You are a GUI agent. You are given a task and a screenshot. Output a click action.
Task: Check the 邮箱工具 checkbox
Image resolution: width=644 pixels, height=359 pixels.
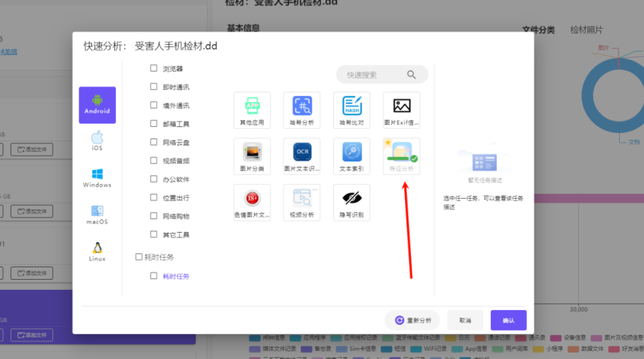(153, 123)
